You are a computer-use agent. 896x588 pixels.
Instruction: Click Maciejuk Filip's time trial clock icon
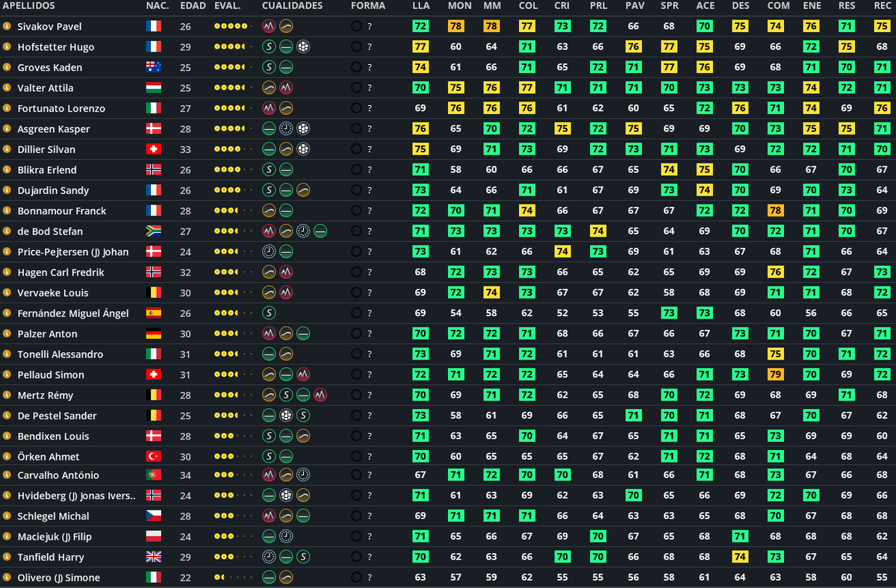coord(286,537)
